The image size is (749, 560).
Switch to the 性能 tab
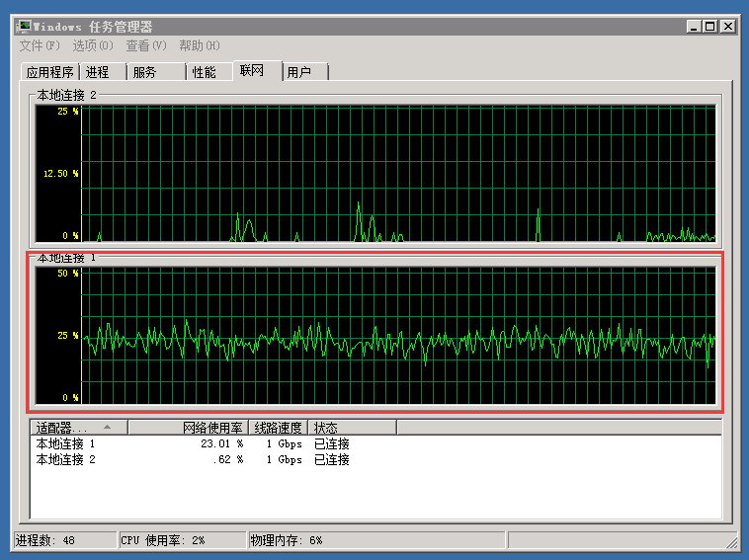(x=209, y=72)
